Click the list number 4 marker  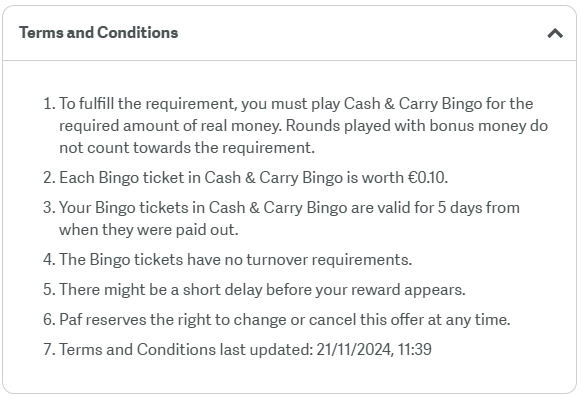click(49, 259)
